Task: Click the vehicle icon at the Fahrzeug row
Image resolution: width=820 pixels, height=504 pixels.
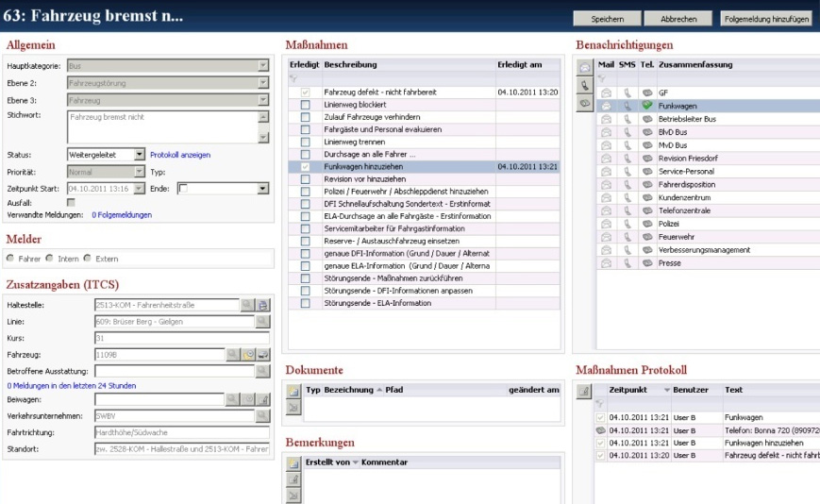Action: tap(263, 355)
